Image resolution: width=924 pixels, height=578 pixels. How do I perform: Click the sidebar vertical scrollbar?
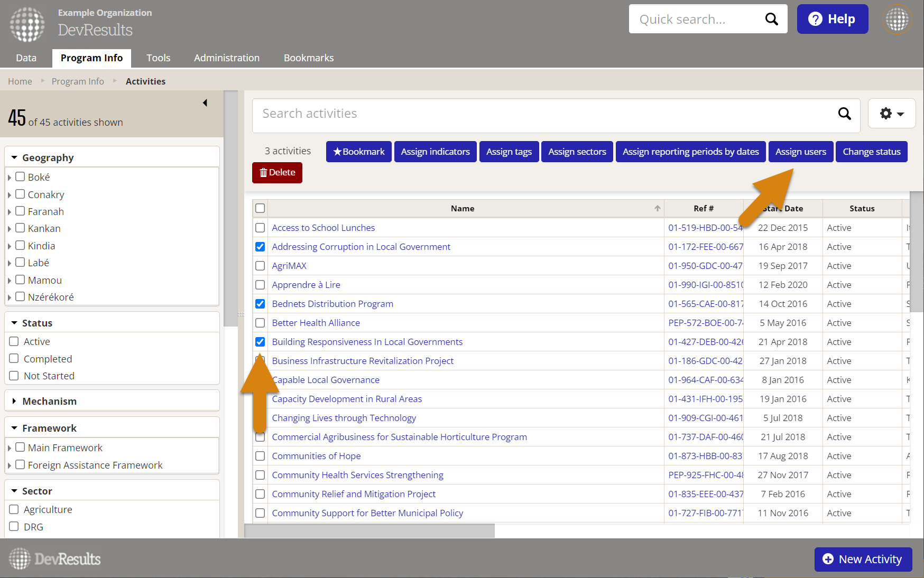click(x=231, y=209)
